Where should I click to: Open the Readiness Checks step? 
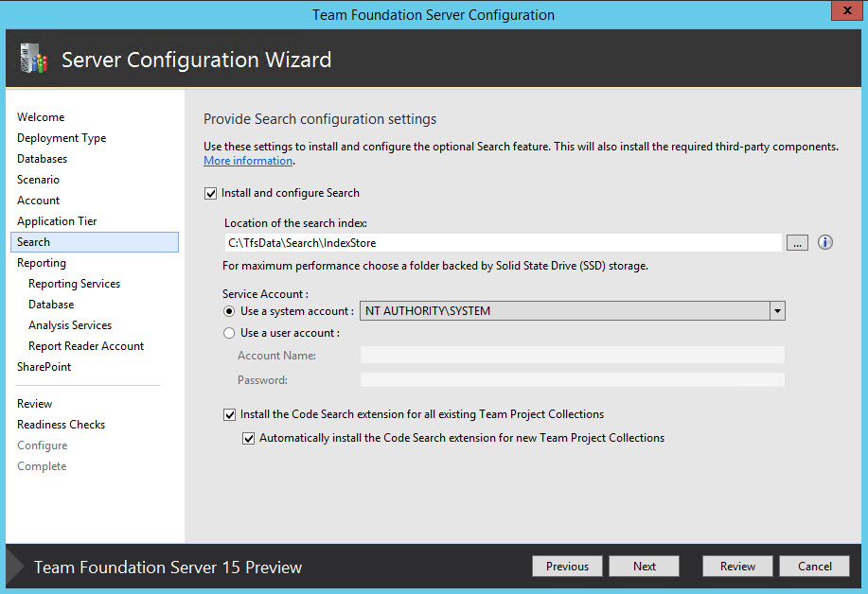pos(61,425)
